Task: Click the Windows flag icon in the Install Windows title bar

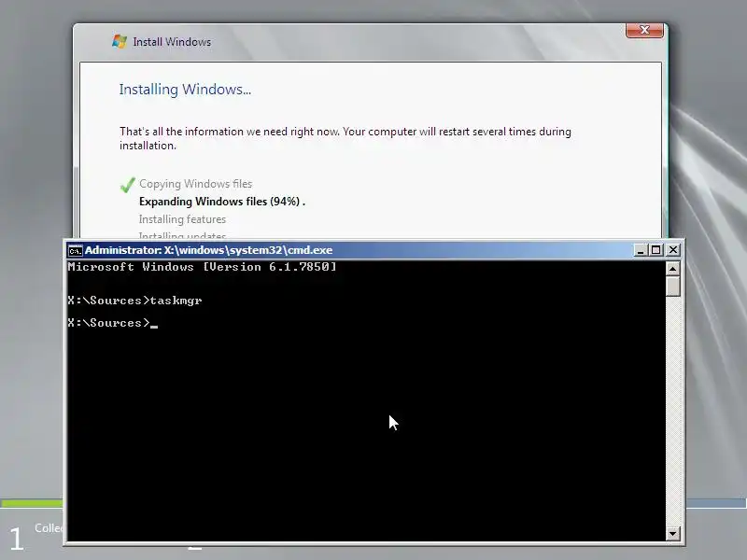Action: pyautogui.click(x=120, y=41)
